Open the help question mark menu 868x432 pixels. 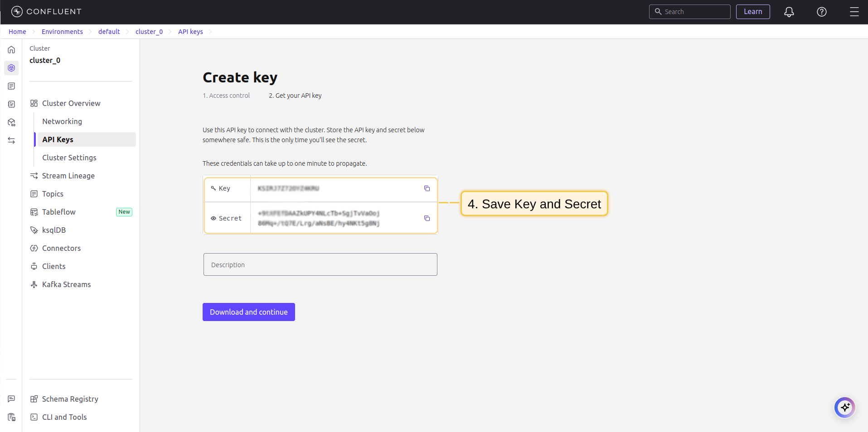pyautogui.click(x=821, y=12)
